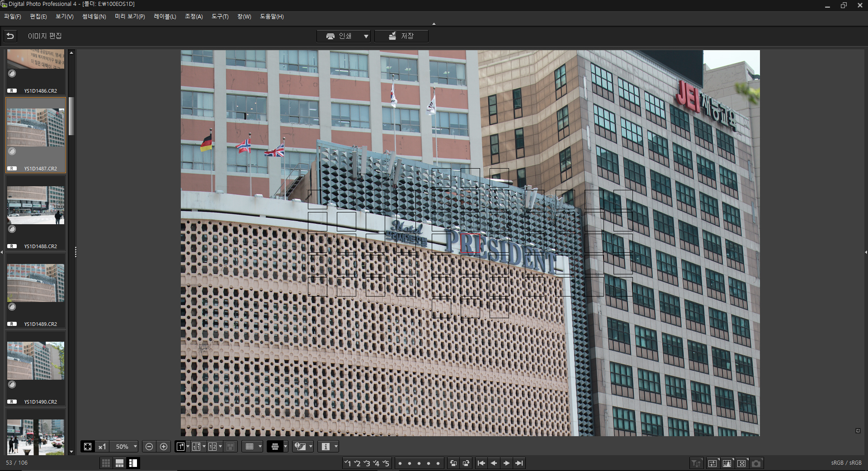Image resolution: width=868 pixels, height=471 pixels.
Task: Open the 썸네일(N) menu
Action: 94,17
